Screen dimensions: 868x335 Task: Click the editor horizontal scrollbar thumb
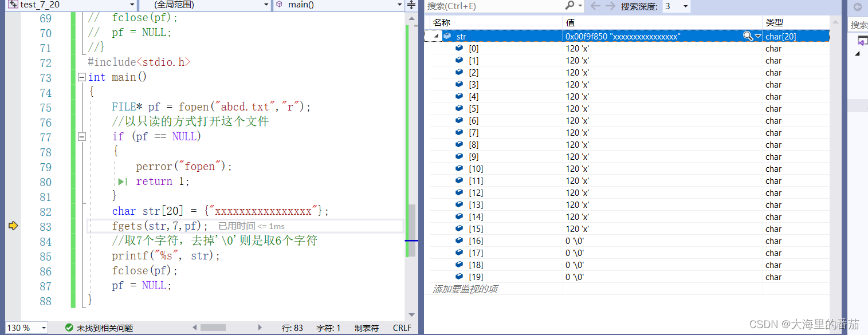[x=213, y=328]
